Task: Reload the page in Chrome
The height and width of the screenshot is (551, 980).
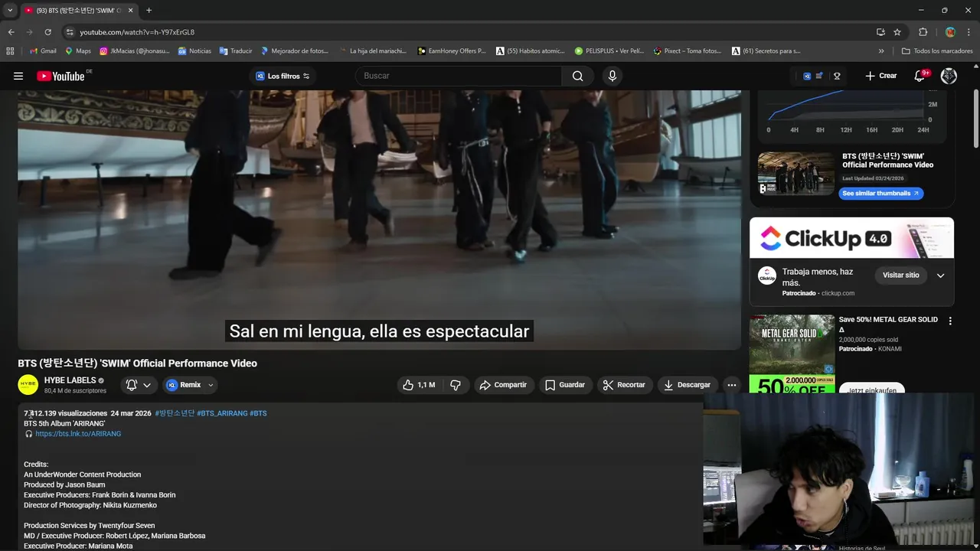Action: tap(47, 32)
